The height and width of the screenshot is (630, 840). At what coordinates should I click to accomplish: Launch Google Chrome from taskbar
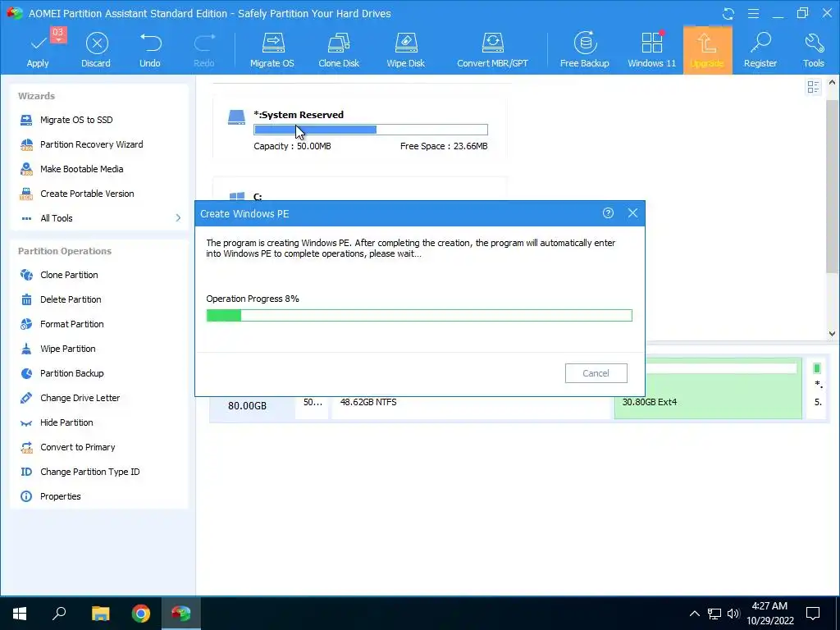(141, 614)
